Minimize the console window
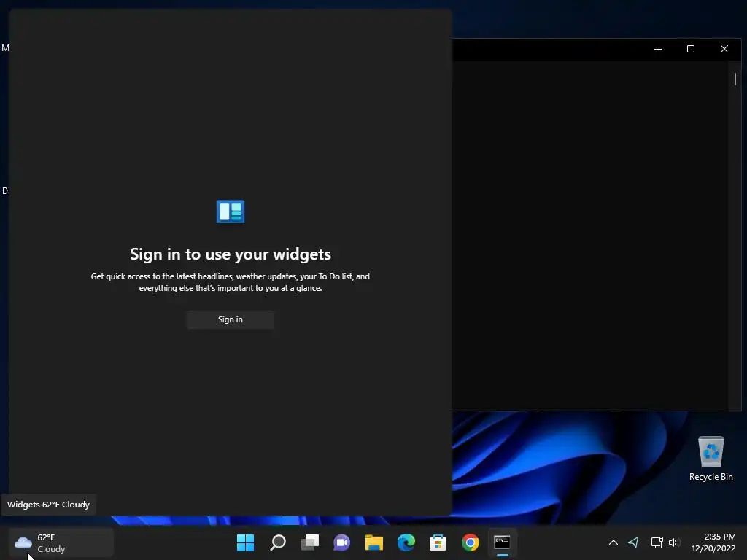Image resolution: width=747 pixels, height=560 pixels. tap(658, 49)
